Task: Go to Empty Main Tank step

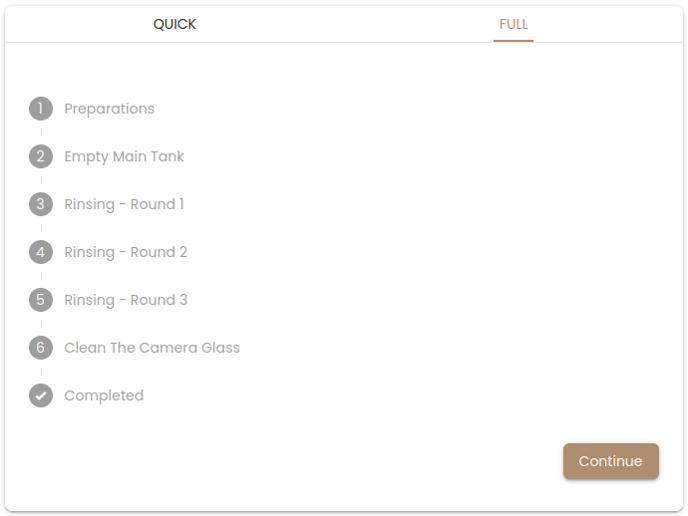Action: (x=124, y=156)
